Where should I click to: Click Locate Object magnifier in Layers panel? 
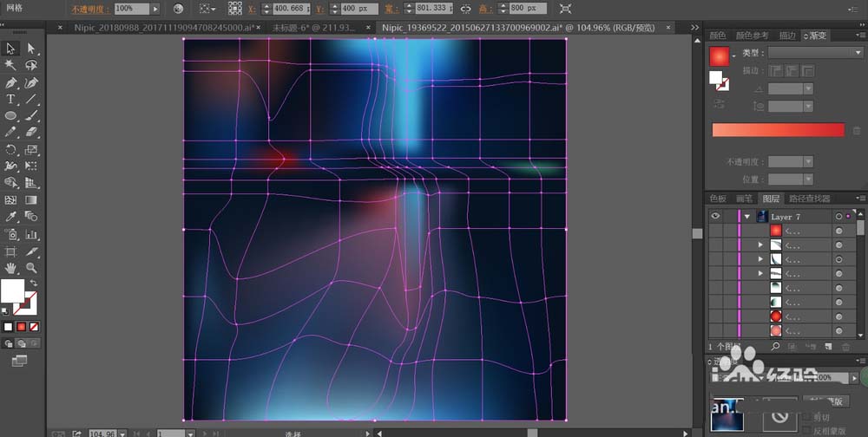[x=775, y=346]
